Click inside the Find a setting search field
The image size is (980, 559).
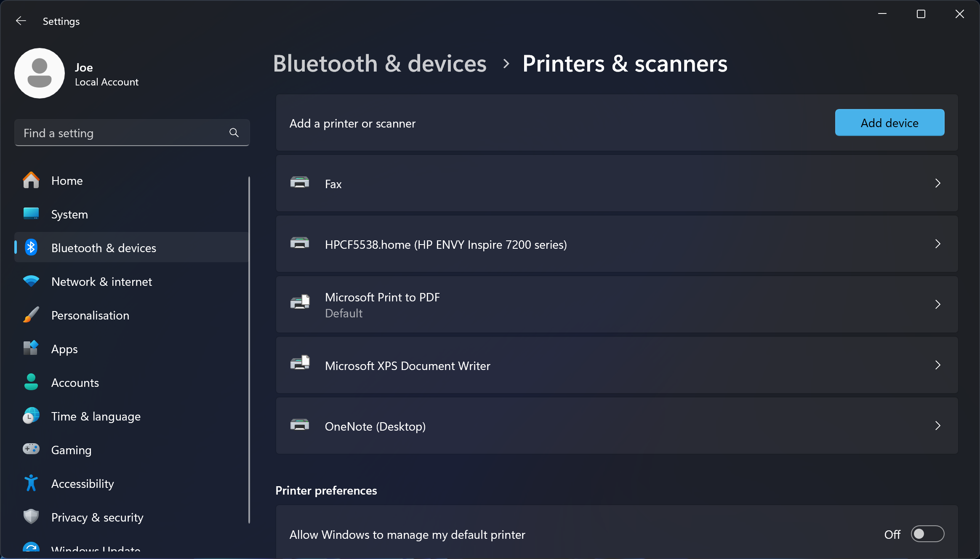pos(118,133)
